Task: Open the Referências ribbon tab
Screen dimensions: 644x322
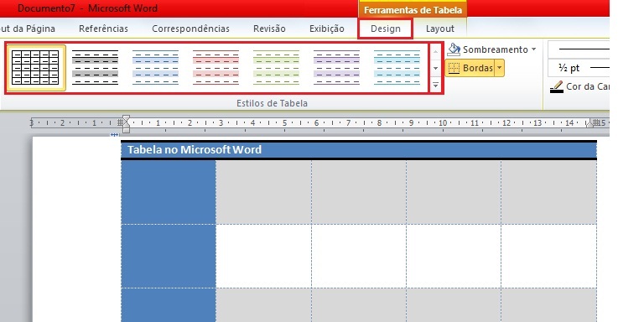Action: pos(103,29)
